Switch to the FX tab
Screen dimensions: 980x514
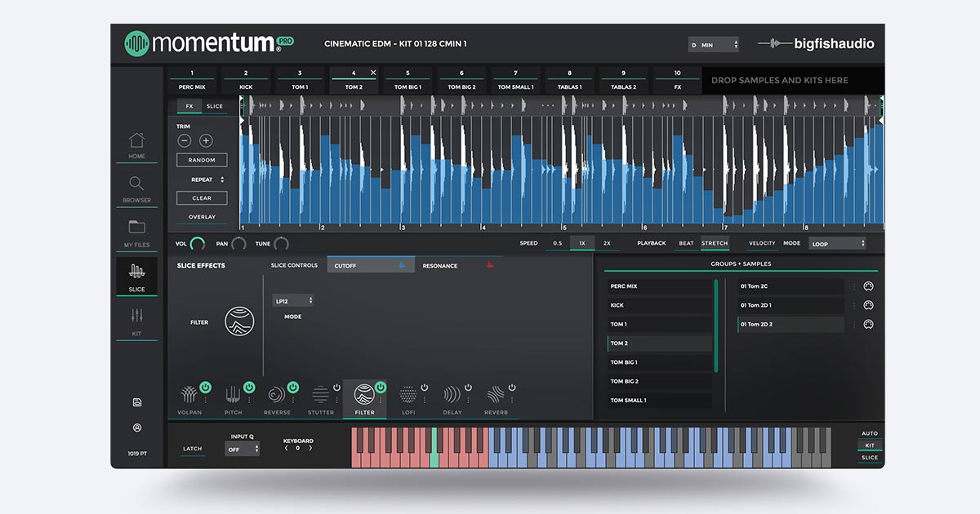189,106
